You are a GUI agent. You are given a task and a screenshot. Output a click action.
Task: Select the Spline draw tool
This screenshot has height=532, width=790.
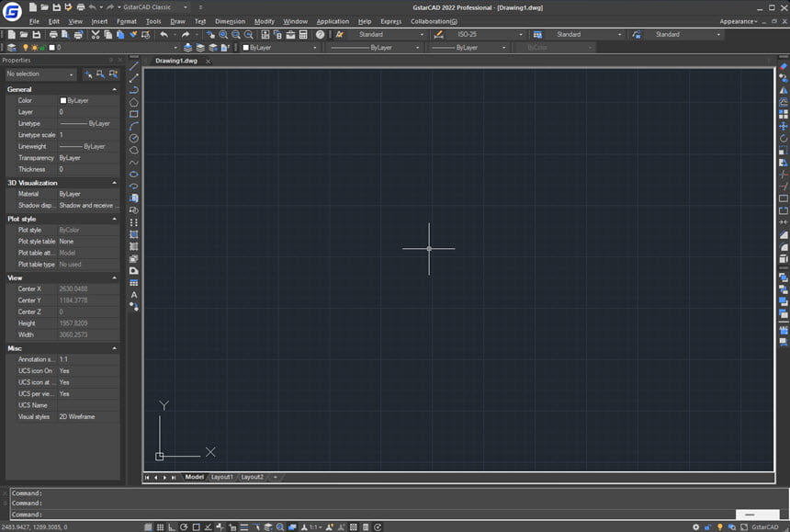(133, 163)
